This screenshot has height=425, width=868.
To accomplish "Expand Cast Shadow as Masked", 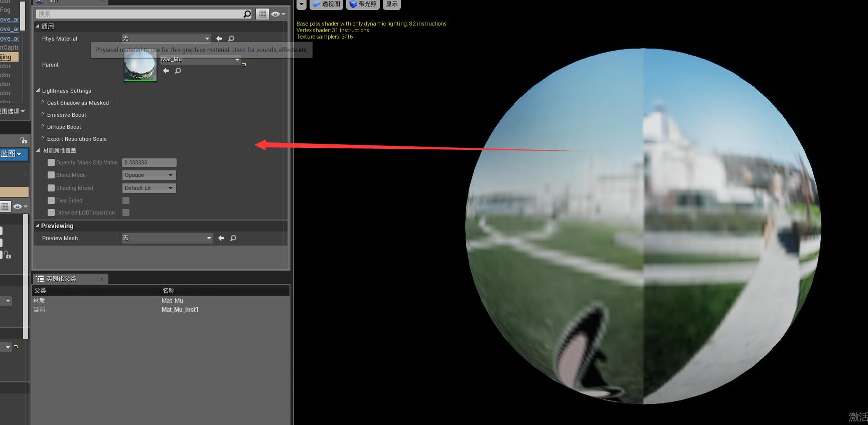I will 43,103.
